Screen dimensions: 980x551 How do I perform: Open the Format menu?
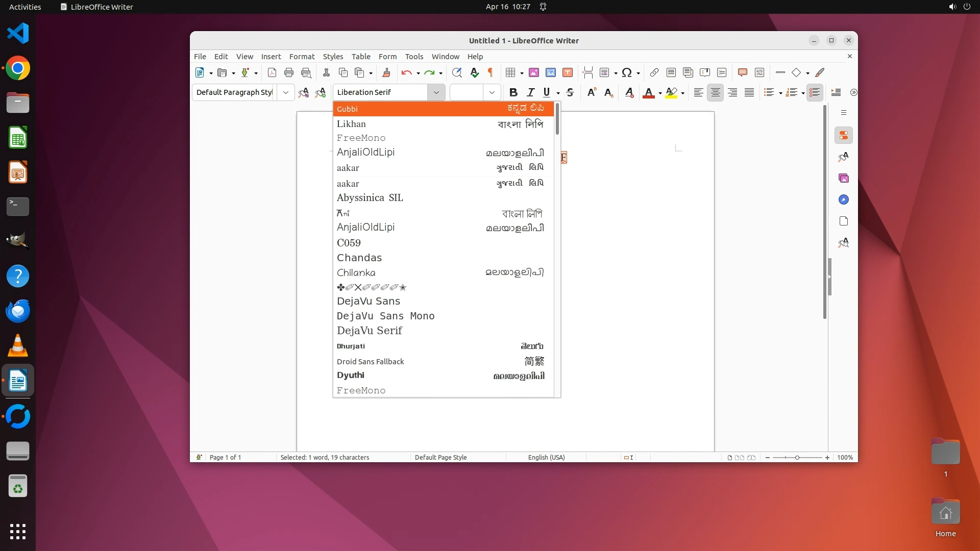302,57
